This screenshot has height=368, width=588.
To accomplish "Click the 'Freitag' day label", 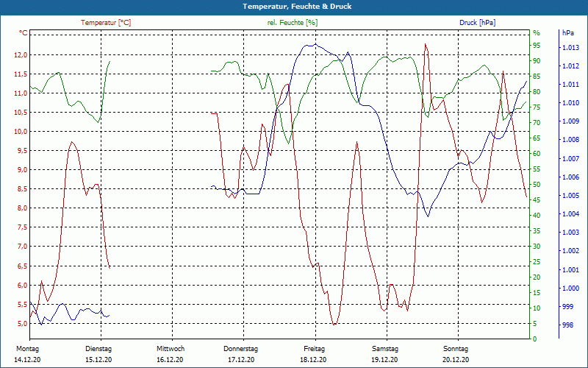I will click(315, 349).
